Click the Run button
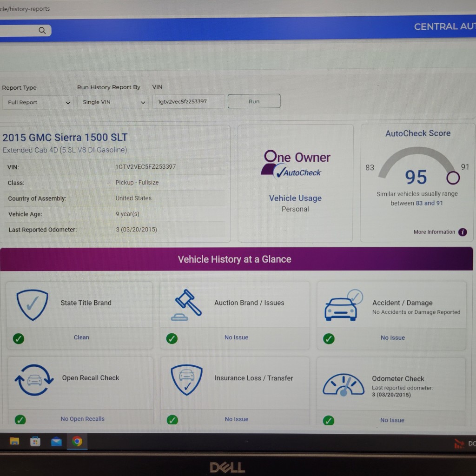The height and width of the screenshot is (476, 476). click(254, 101)
